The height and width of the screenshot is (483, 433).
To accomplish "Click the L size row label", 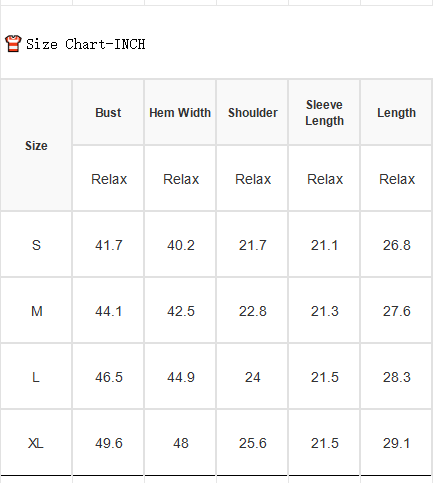I will pyautogui.click(x=36, y=377).
